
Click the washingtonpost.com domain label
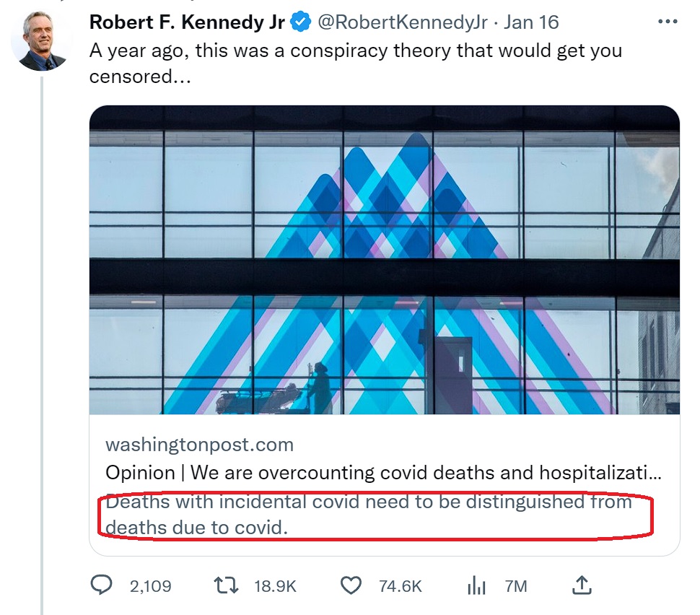coord(199,444)
